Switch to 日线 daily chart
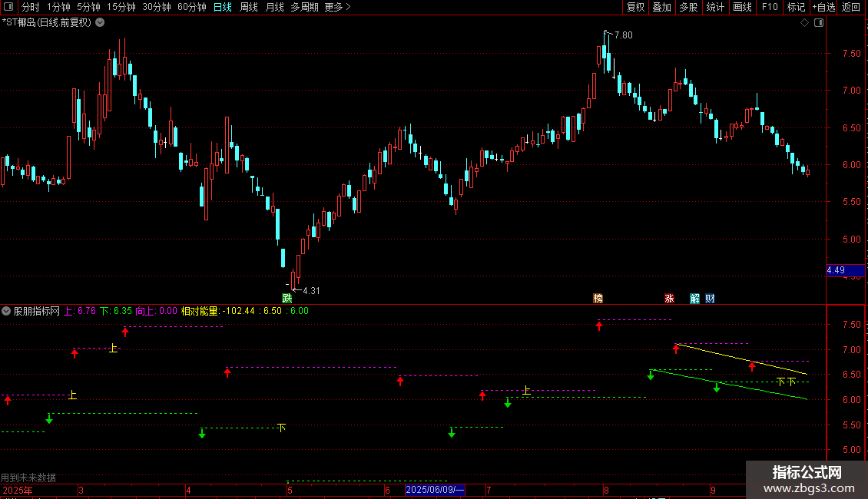Viewport: 868px width, 499px height. tap(223, 7)
